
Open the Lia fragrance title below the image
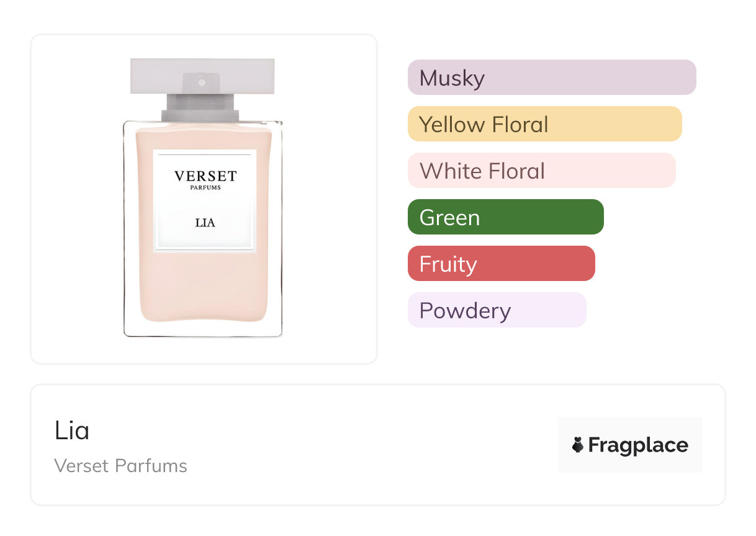(x=72, y=431)
